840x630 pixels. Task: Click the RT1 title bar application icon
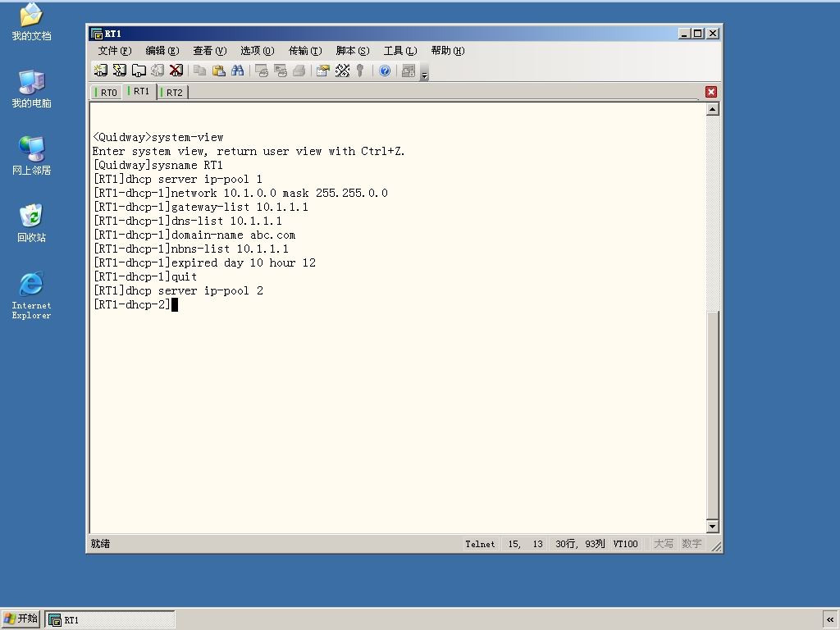(97, 34)
